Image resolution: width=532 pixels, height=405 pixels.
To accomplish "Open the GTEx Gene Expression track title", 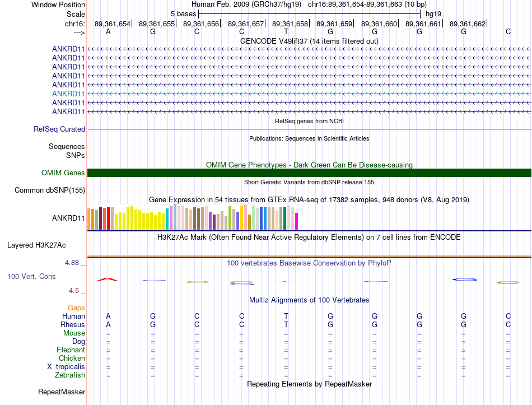I will coord(309,199).
